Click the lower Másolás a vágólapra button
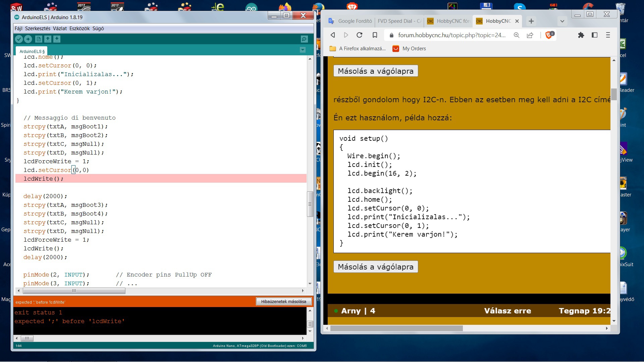Image resolution: width=644 pixels, height=362 pixels. (x=375, y=267)
